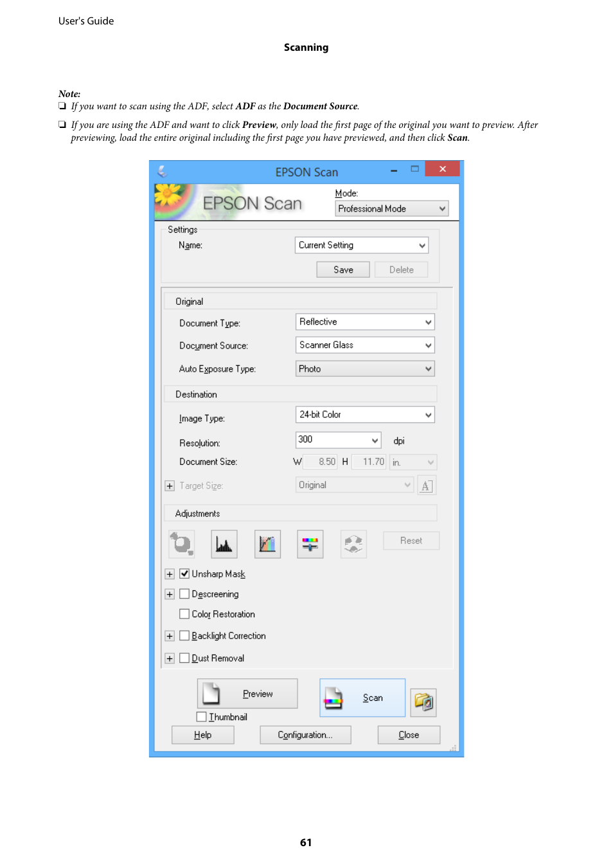Select the Color Palette adjustment icon
This screenshot has width=613, height=868.
[x=353, y=543]
